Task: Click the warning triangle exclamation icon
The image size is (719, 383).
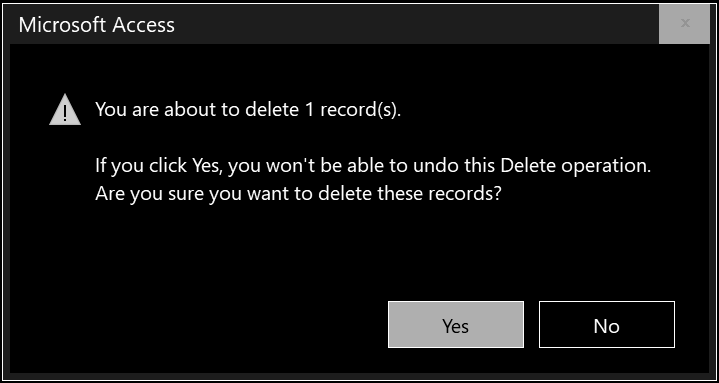Action: (65, 110)
